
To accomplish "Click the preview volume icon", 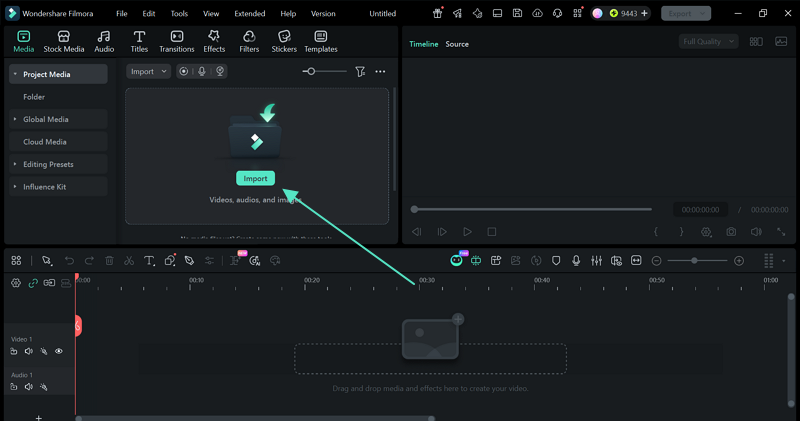I will coord(756,232).
